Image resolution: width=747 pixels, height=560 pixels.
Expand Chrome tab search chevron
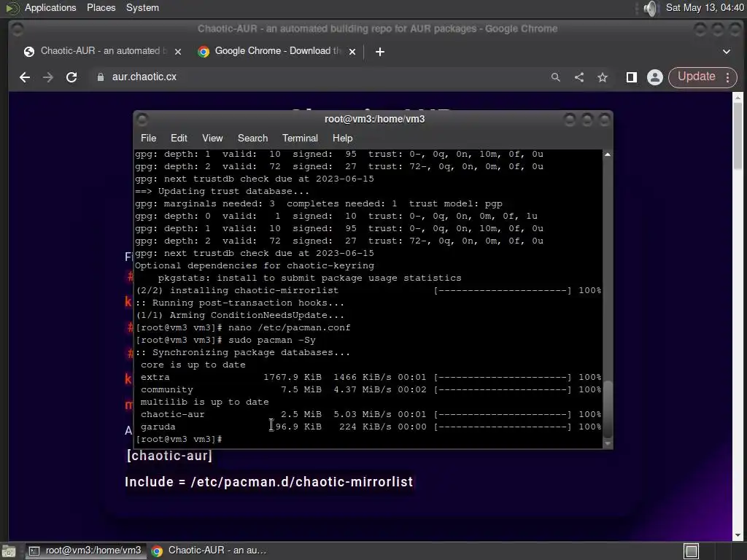point(727,52)
